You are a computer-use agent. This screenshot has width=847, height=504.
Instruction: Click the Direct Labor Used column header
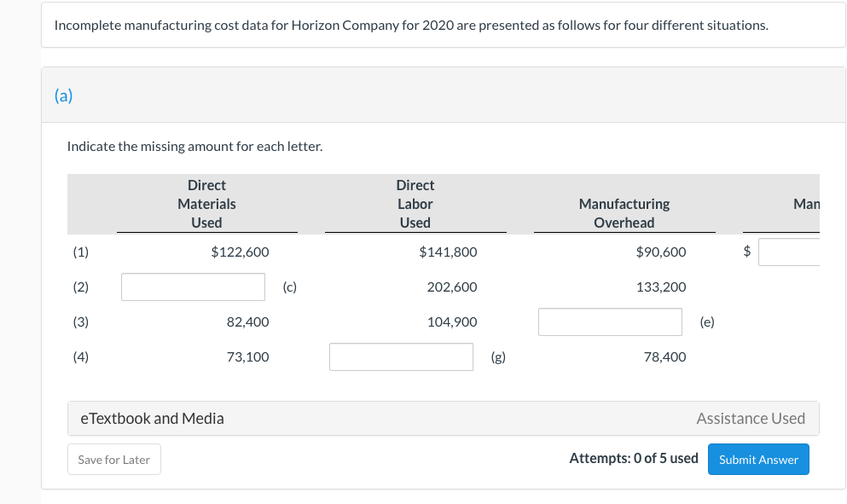[x=415, y=204]
